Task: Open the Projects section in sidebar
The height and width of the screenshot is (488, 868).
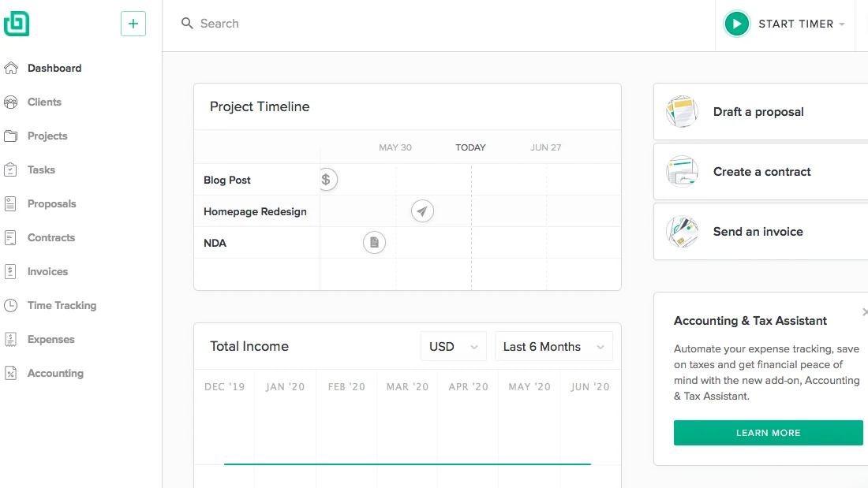Action: 47,136
